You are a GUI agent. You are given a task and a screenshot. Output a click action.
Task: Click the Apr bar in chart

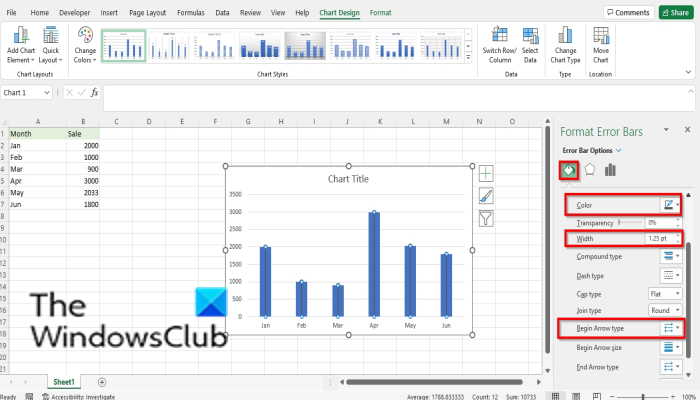pos(374,264)
